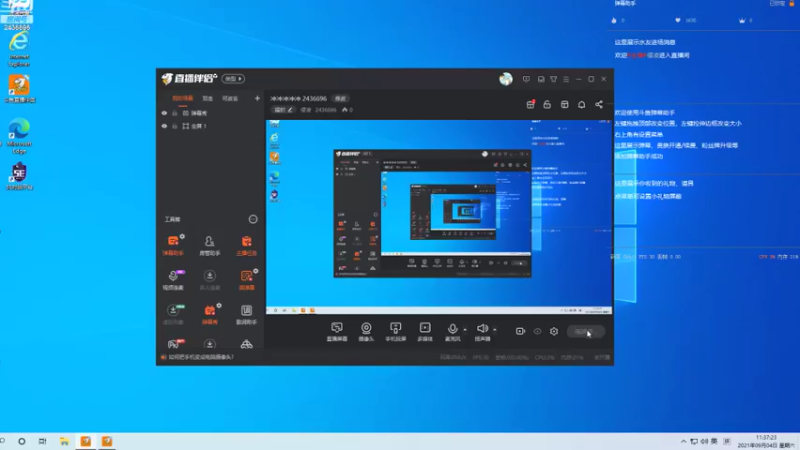Open Microsoft Edge desktop shortcut

(19, 136)
